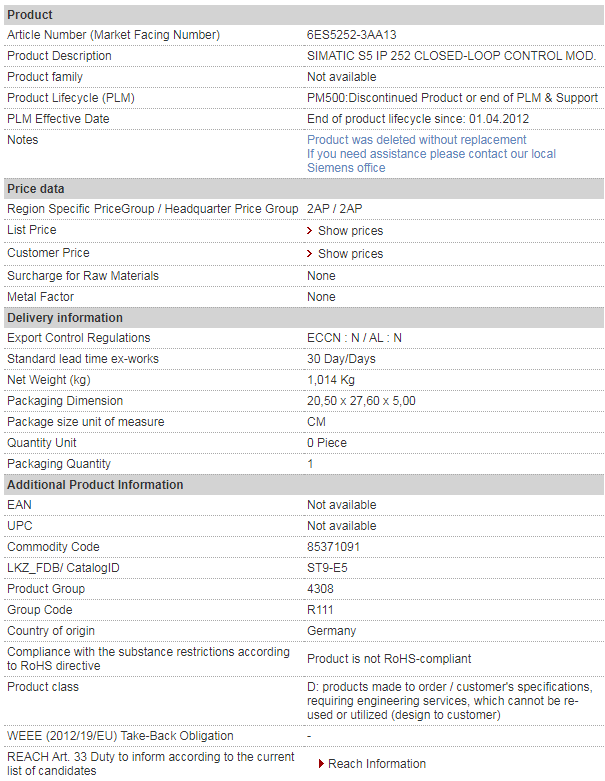The image size is (605, 781).
Task: Select the Price data section header
Action: click(304, 189)
